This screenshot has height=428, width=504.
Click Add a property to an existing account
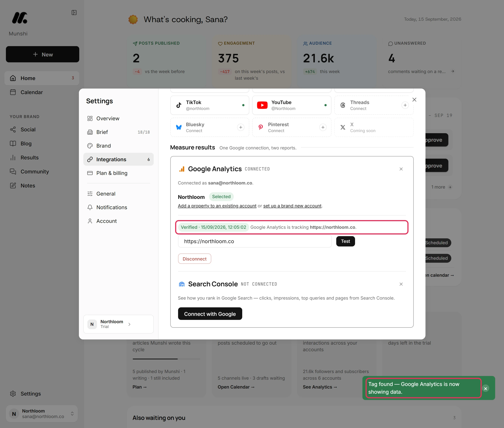[217, 206]
